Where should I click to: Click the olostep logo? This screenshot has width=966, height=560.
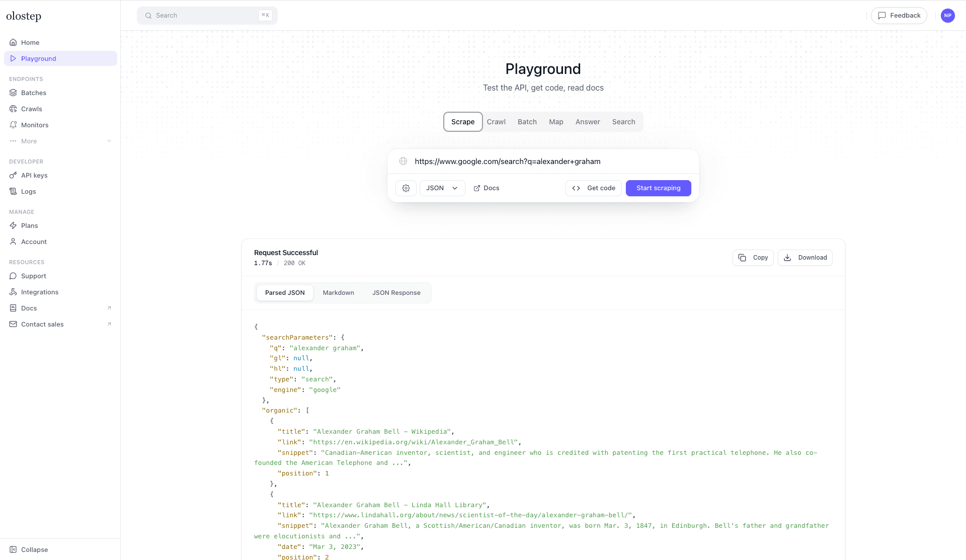24,16
